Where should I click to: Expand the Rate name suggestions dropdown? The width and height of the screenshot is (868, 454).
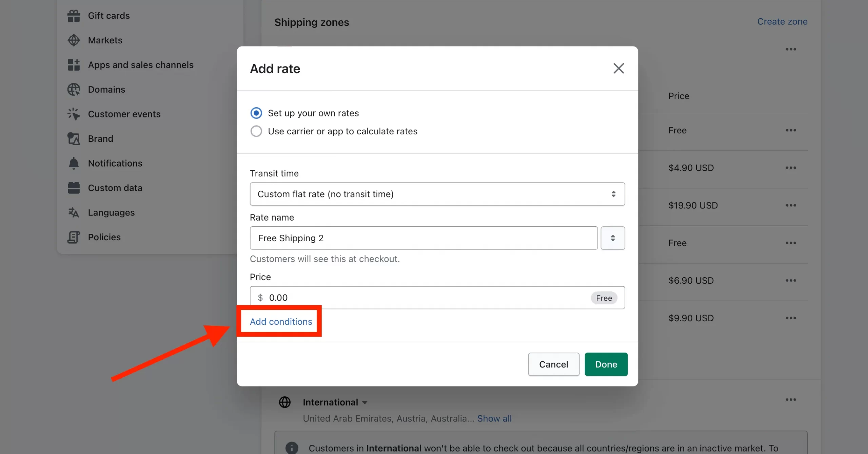click(613, 238)
